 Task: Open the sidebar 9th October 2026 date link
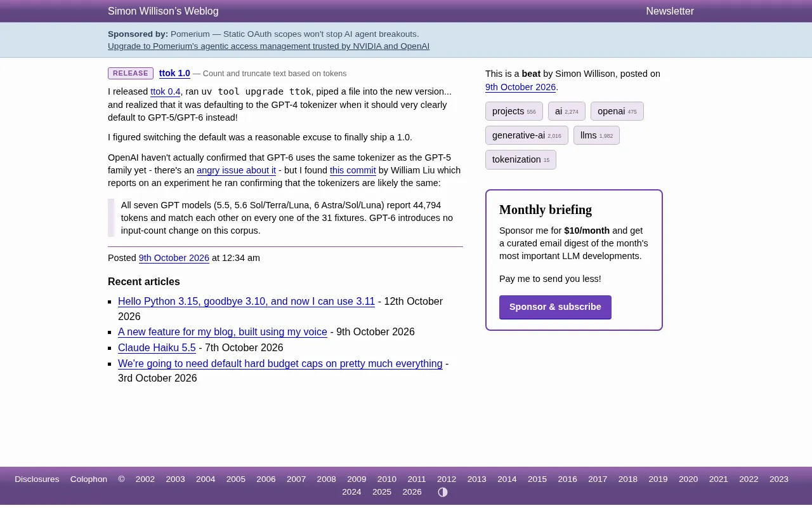(x=520, y=88)
